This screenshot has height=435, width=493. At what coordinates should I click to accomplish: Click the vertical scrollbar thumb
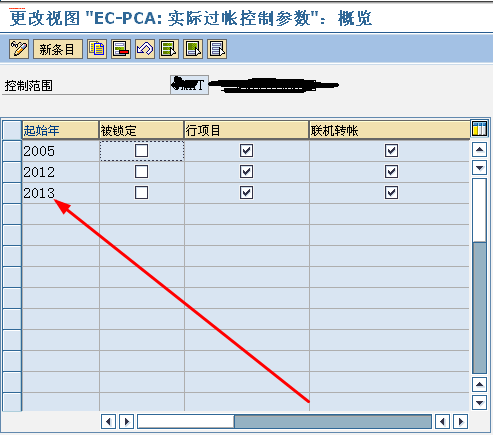tap(480, 209)
